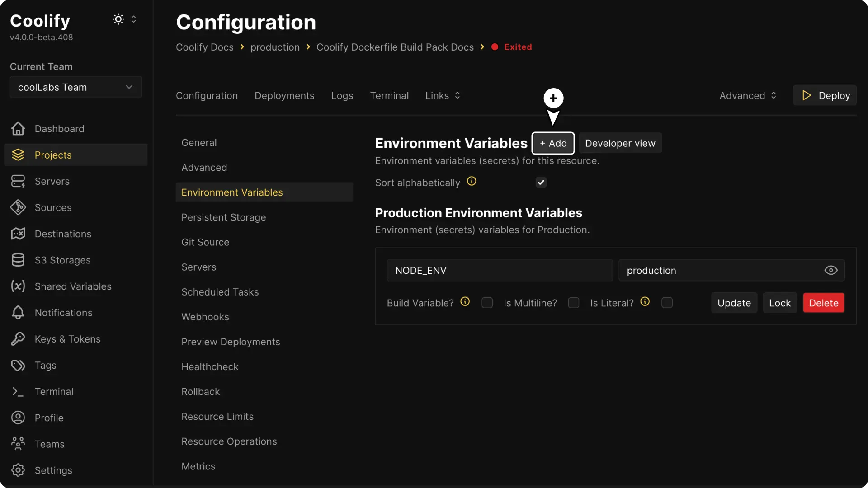Select the Shared Variables (x) icon
This screenshot has width=868, height=488.
click(x=17, y=286)
